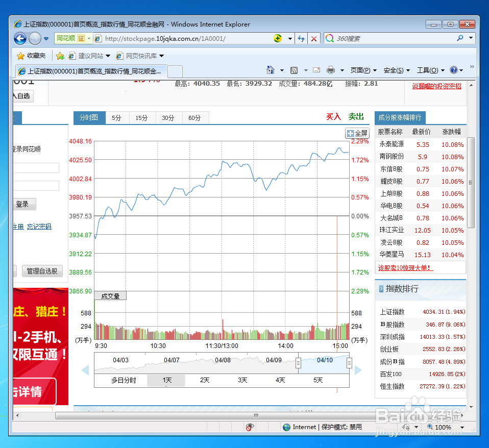Click the red 买入 buy button
The height and width of the screenshot is (448, 489).
(x=333, y=117)
